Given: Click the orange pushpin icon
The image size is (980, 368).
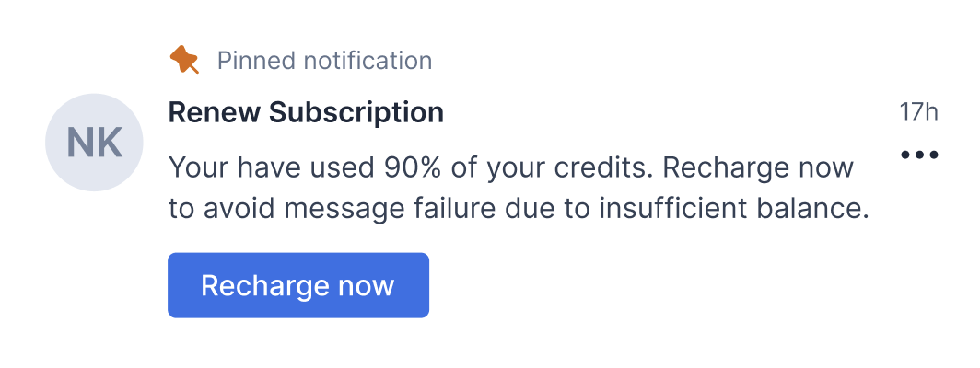Looking at the screenshot, I should (184, 60).
